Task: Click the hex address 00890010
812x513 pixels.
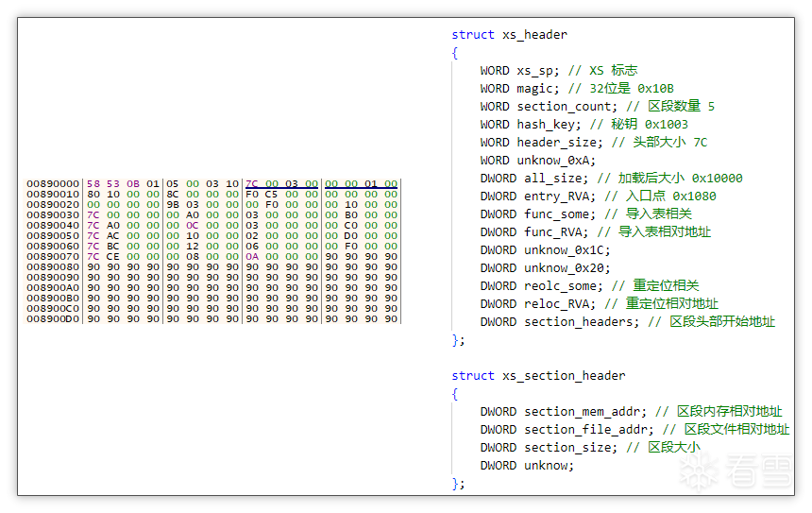Action: (53, 195)
